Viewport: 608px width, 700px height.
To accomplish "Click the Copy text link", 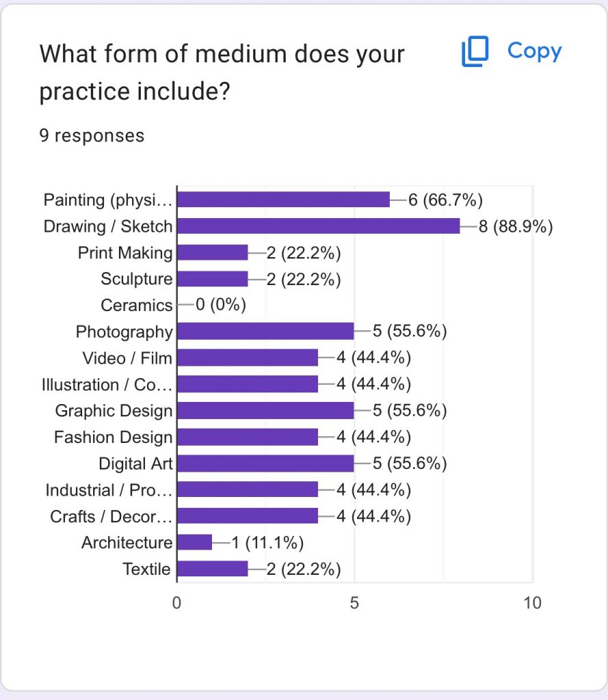I will (534, 51).
